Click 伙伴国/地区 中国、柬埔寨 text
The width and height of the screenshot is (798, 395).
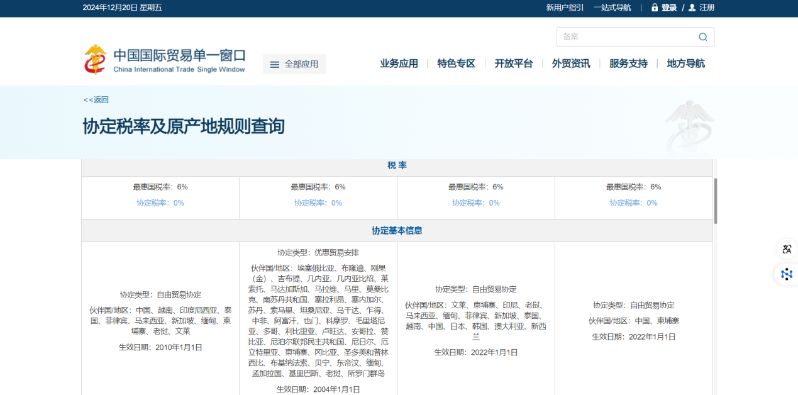pyautogui.click(x=634, y=321)
